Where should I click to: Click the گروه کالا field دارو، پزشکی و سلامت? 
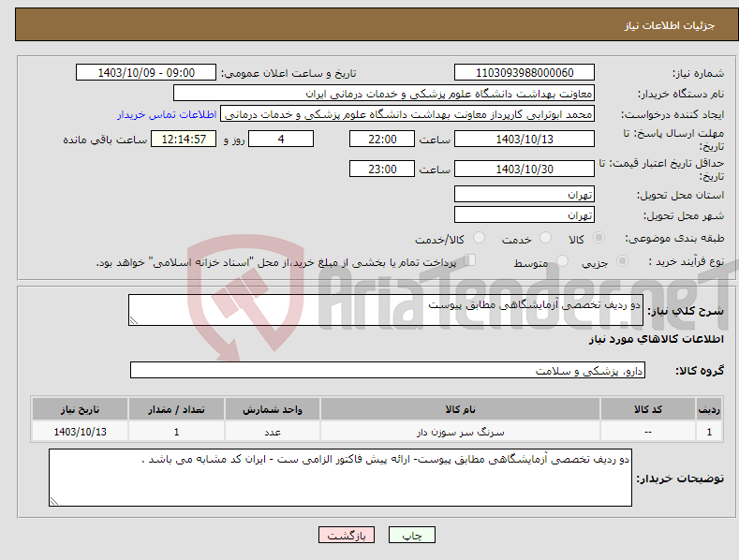tap(388, 371)
